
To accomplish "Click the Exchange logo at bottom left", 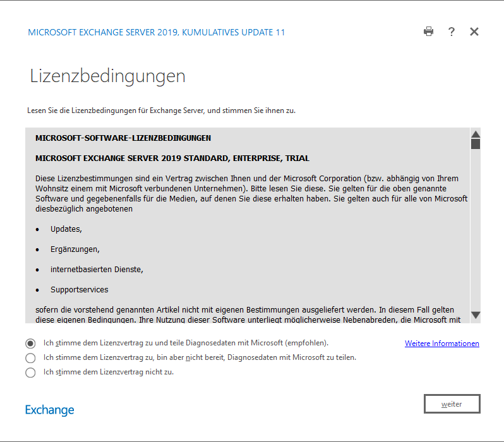I will click(49, 410).
